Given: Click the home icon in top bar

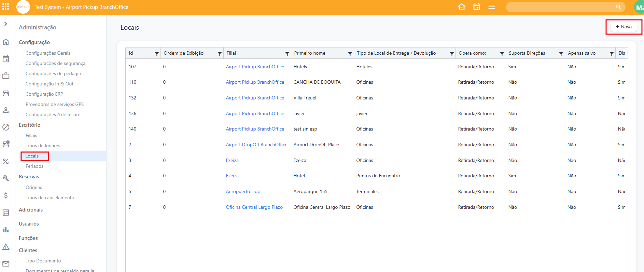Looking at the screenshot, I should coord(462,7).
